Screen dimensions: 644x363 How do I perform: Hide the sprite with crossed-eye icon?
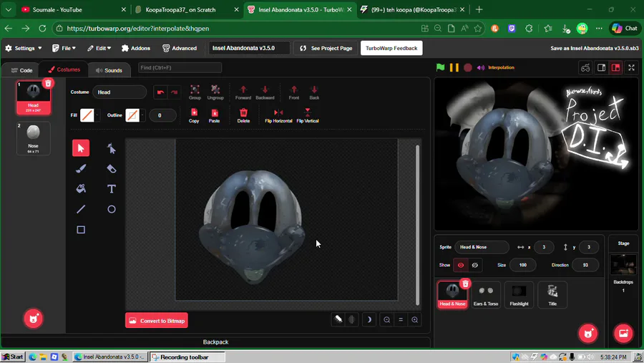(475, 265)
